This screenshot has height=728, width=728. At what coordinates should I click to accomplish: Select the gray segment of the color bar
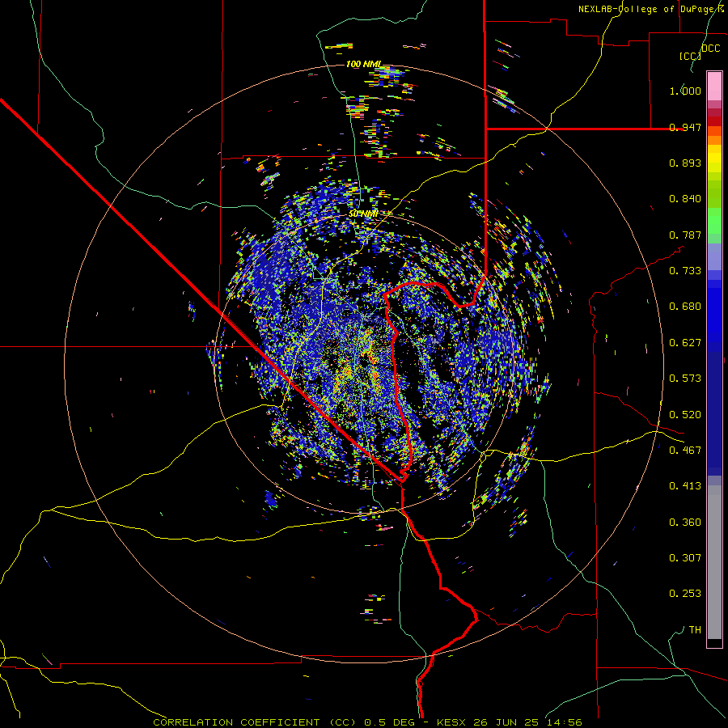pos(714,562)
